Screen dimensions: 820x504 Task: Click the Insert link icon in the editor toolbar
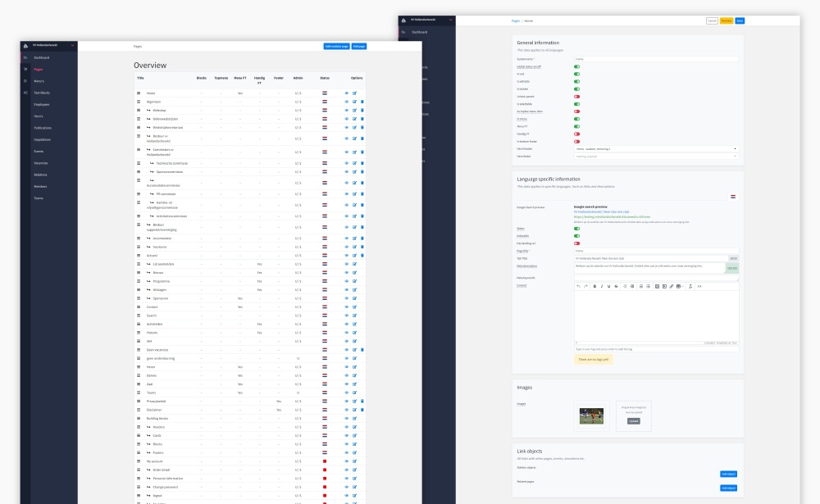click(x=672, y=286)
